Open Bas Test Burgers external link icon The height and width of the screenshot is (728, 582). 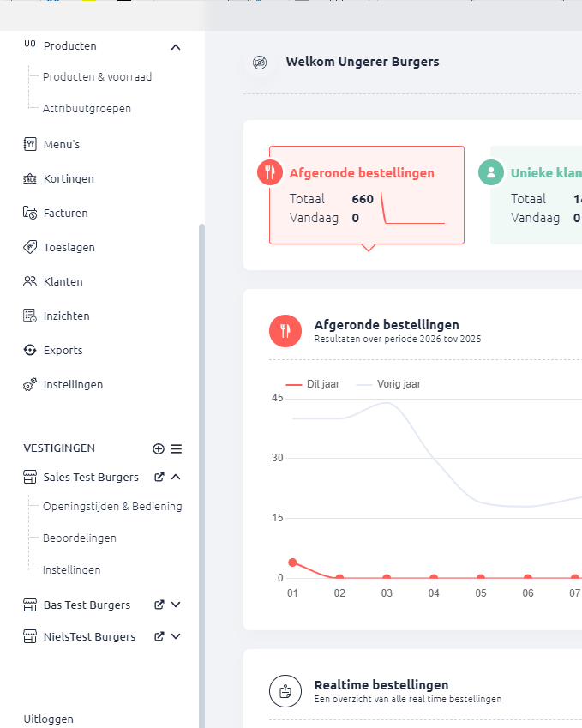point(159,605)
